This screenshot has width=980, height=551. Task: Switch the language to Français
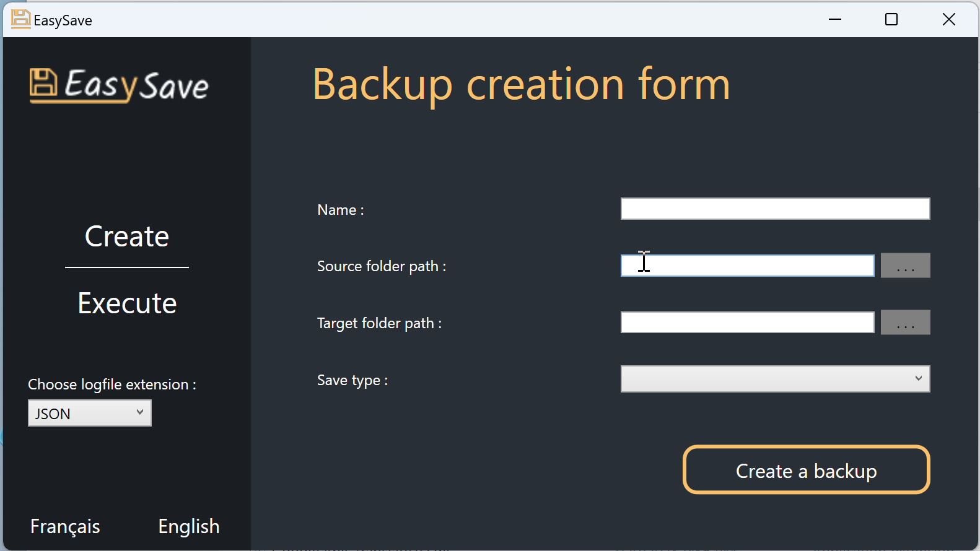65,526
